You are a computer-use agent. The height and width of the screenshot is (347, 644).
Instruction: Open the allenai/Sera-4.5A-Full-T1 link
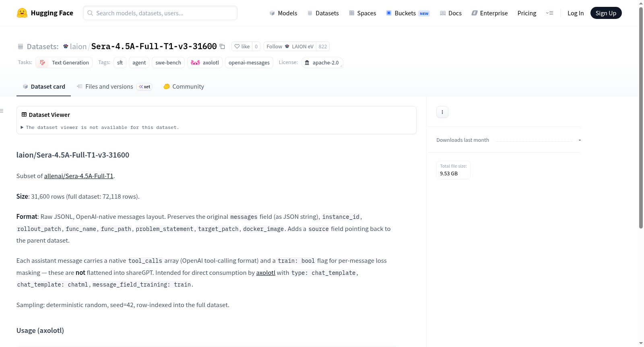click(79, 176)
